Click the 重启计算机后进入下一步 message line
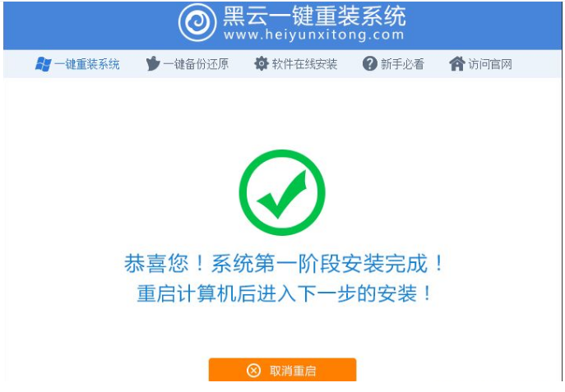 click(x=284, y=293)
